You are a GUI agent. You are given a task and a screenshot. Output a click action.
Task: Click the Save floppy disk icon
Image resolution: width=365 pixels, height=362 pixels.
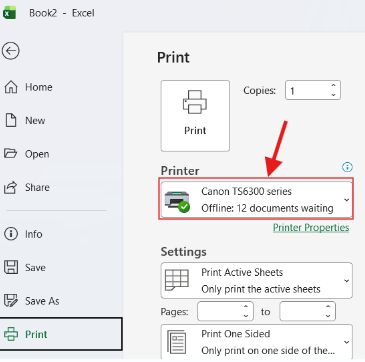(x=11, y=267)
